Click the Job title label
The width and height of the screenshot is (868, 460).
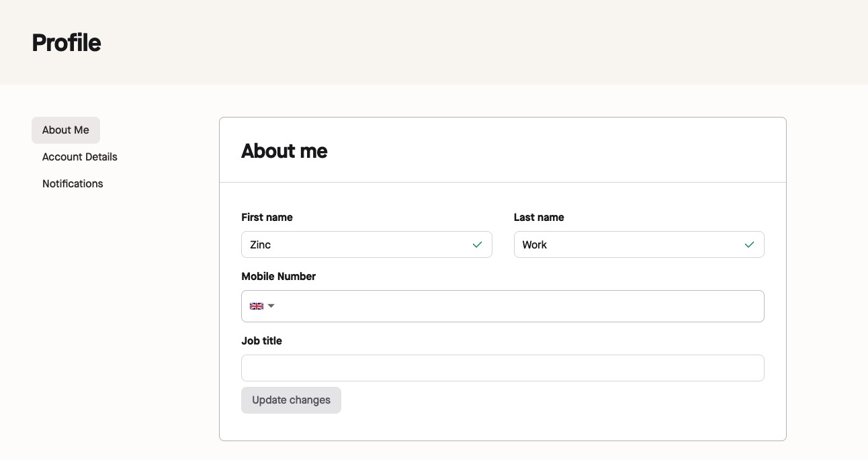point(261,341)
